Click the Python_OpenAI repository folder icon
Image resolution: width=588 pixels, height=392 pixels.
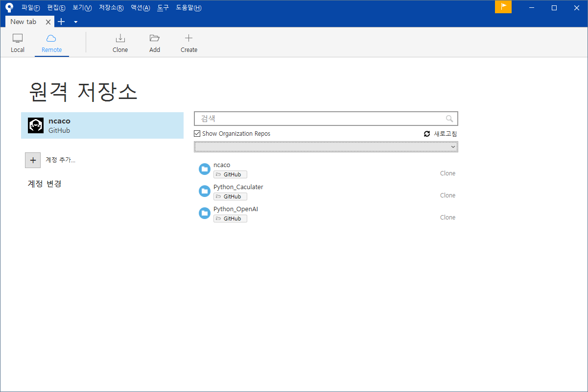click(x=204, y=213)
